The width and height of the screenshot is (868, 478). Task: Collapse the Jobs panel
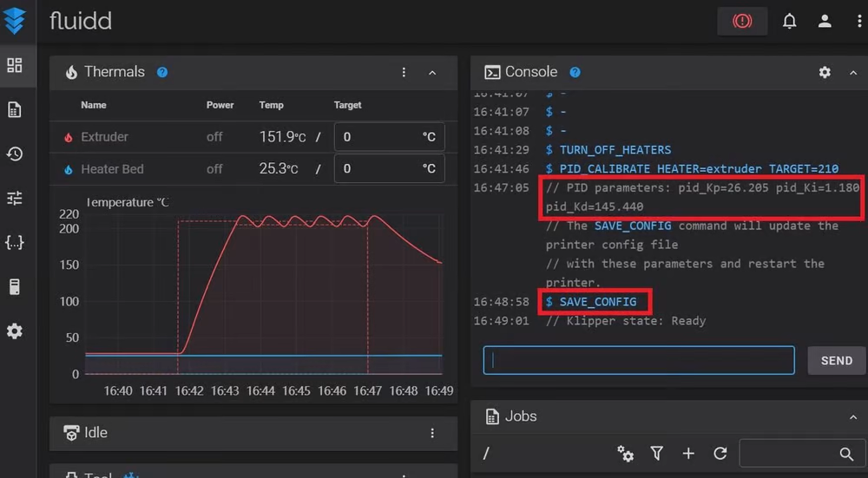point(853,417)
